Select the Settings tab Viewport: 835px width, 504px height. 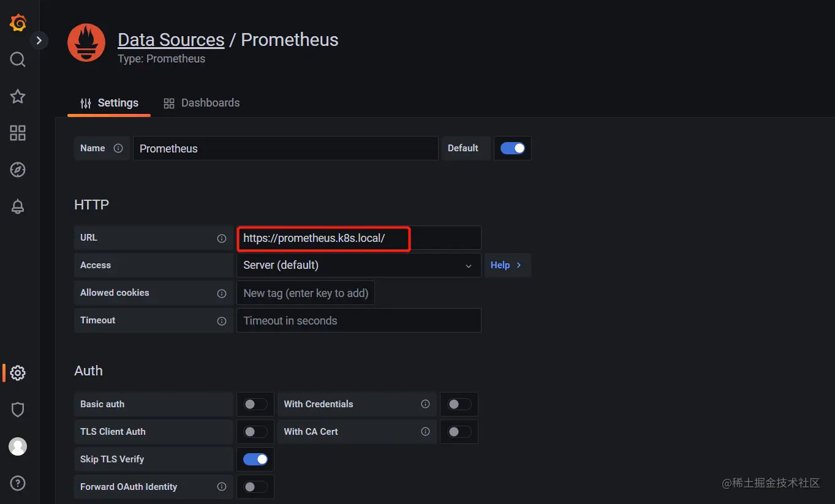click(109, 103)
